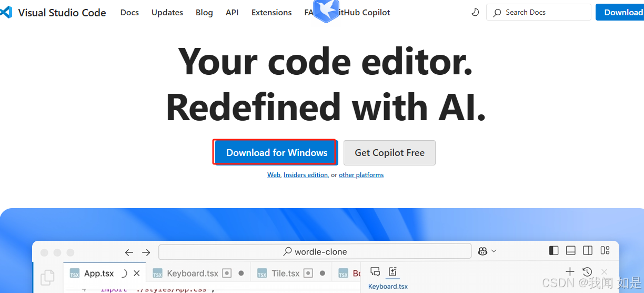Click the Download button in header
The width and height of the screenshot is (644, 293).
coord(620,12)
